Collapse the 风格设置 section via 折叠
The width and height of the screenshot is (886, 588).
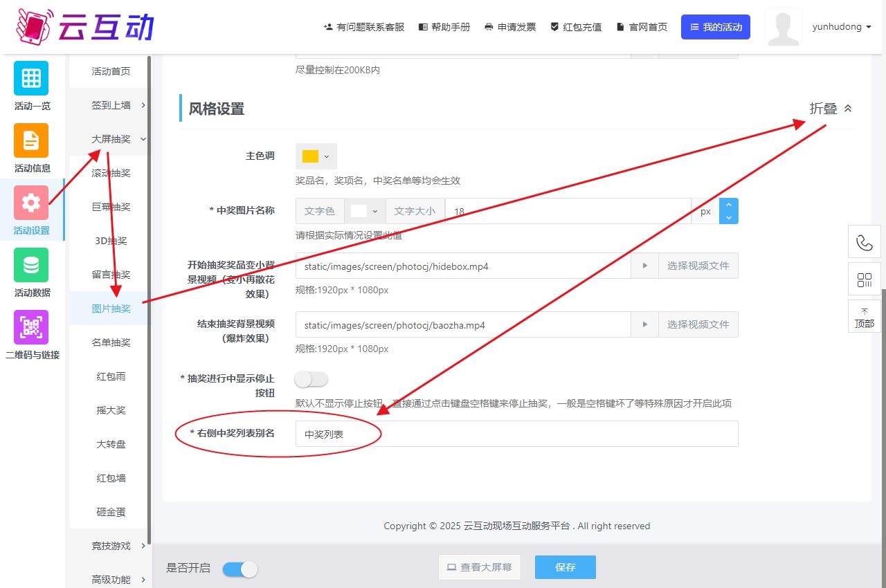coord(831,109)
